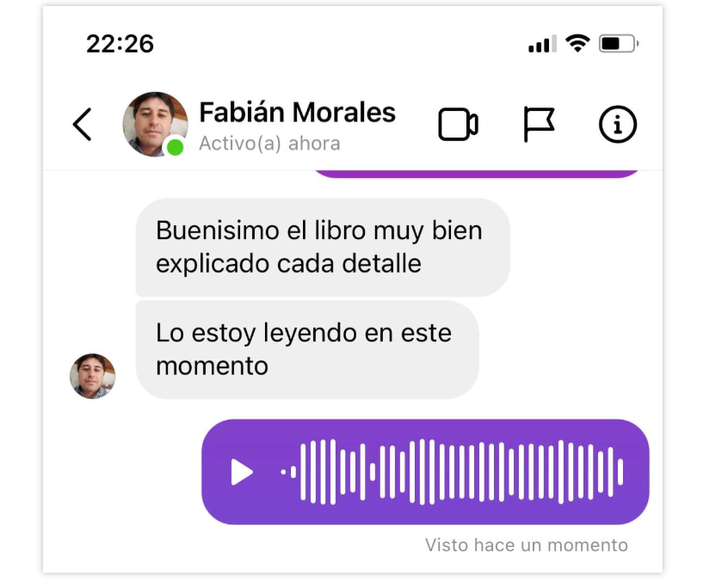This screenshot has width=728, height=583.
Task: Tap the Fabián Morales name in the header
Action: click(297, 113)
